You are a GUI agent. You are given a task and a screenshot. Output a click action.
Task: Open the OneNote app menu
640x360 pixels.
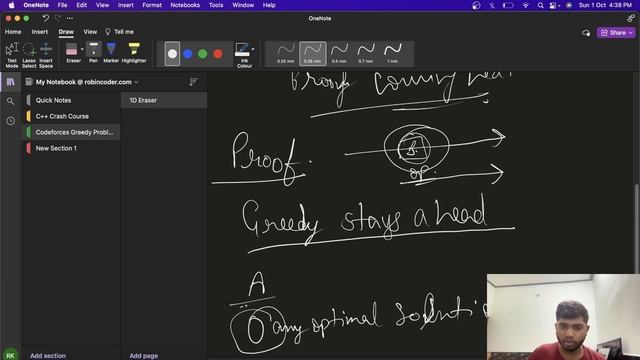(36, 5)
